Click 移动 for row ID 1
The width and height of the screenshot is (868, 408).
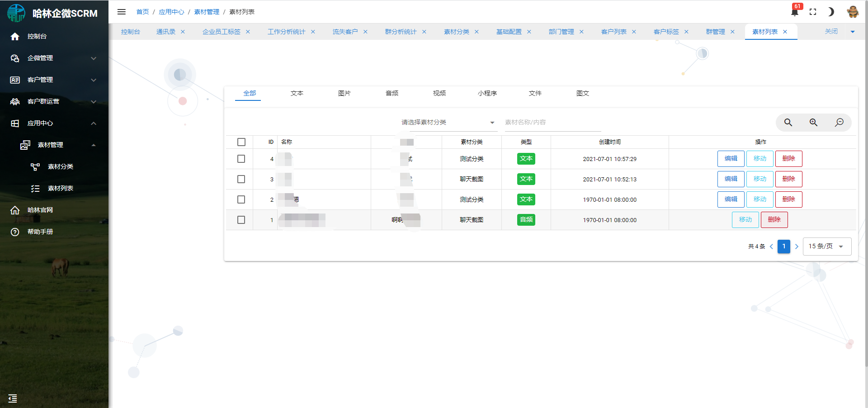pos(745,220)
